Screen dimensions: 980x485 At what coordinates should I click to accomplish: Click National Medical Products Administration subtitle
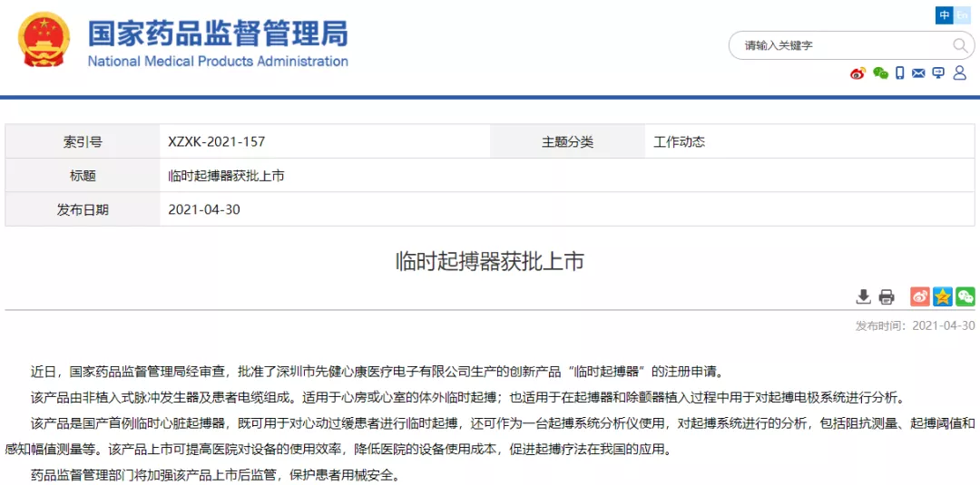[218, 61]
